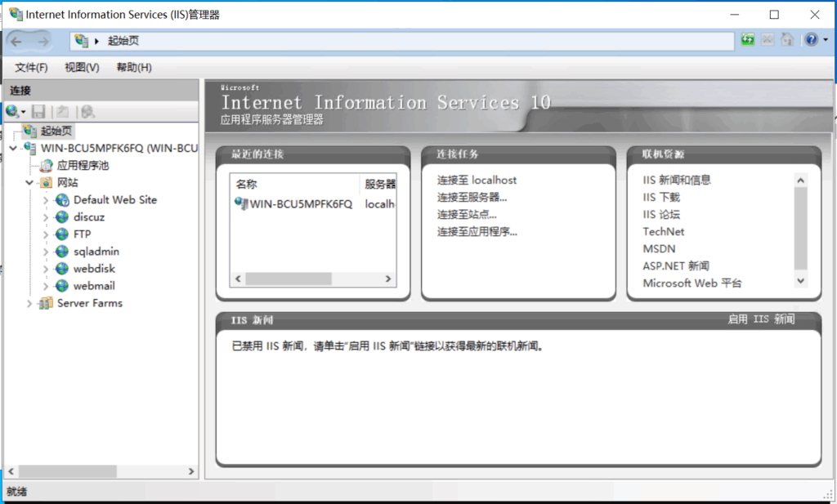
Task: Expand the webmail site node
Action: [46, 286]
